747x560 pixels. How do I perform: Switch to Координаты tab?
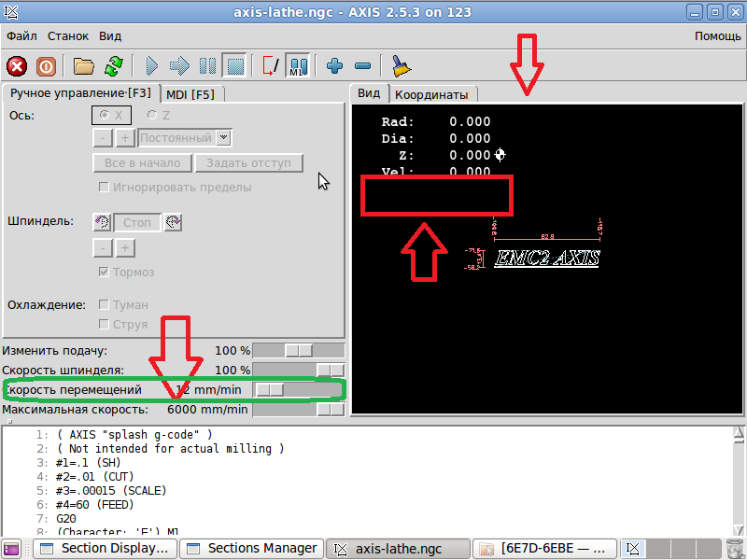point(431,95)
